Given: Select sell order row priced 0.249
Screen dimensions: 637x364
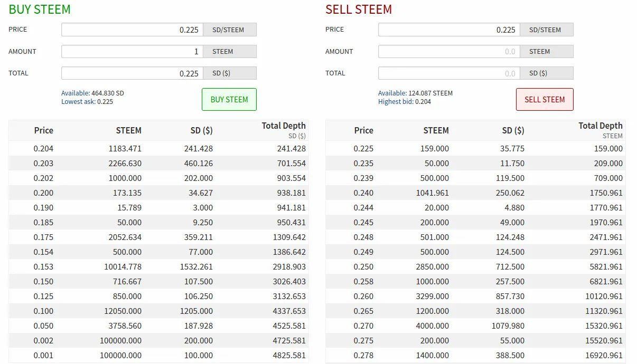Looking at the screenshot, I should (476, 252).
